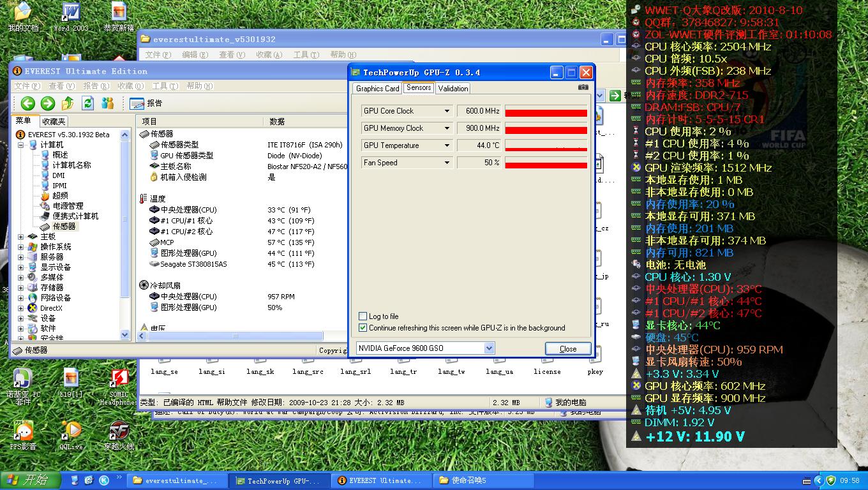Open GPU Temperature sensor dropdown
The height and width of the screenshot is (490, 868).
coord(447,145)
